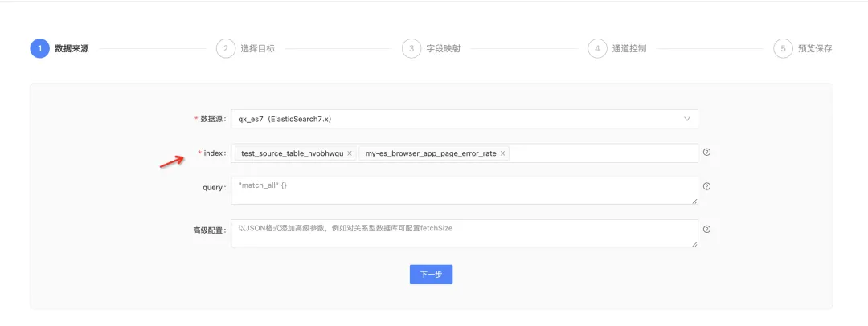Click the blue 下一步 button

pos(432,275)
